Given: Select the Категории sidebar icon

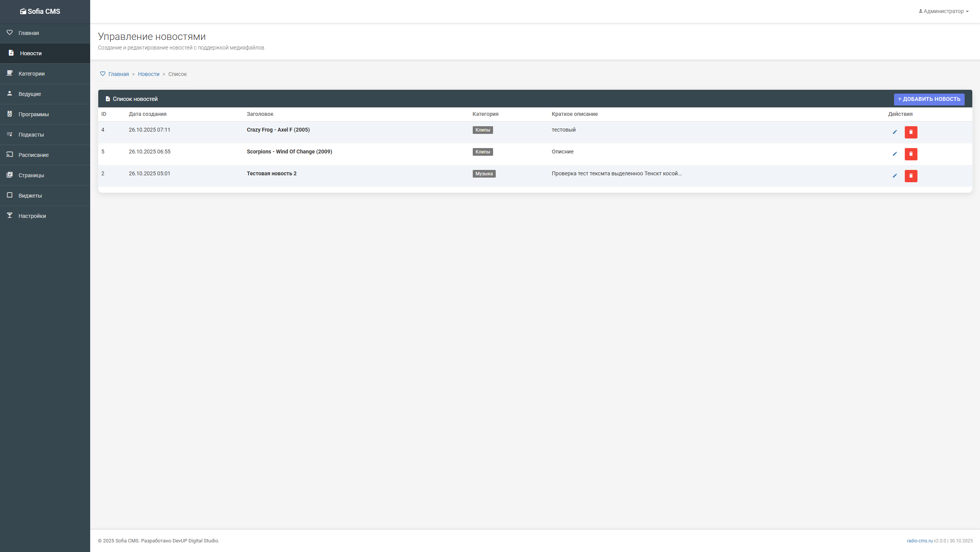Looking at the screenshot, I should tap(10, 73).
